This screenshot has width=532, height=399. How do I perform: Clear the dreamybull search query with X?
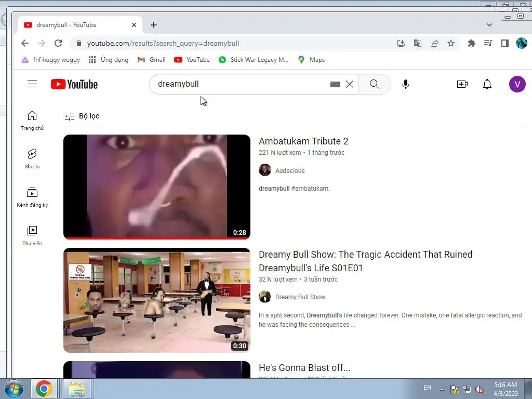(350, 84)
